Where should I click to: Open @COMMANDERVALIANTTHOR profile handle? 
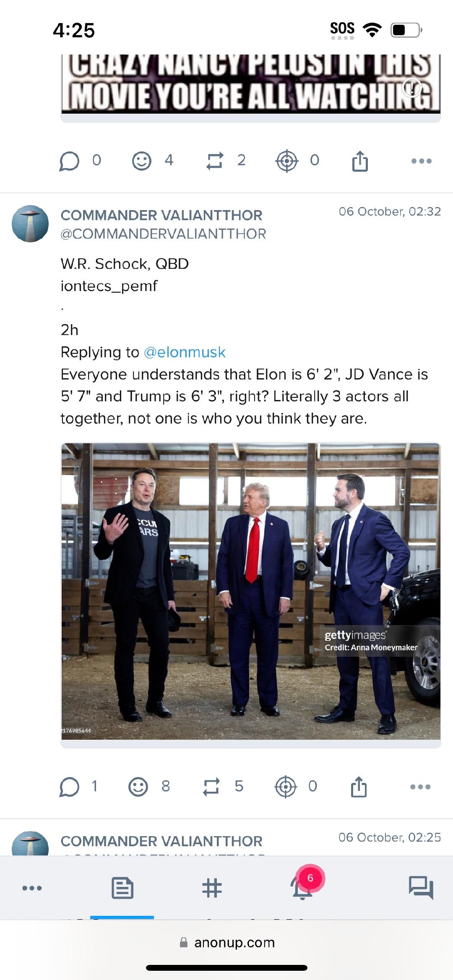coord(163,234)
